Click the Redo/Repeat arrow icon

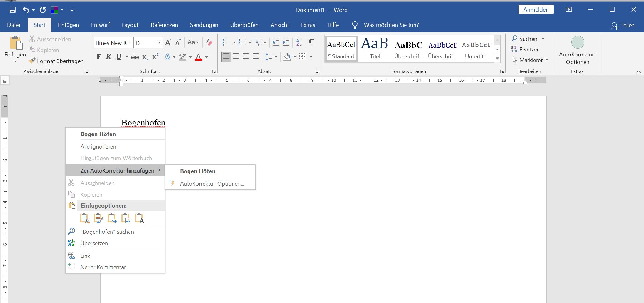coord(43,10)
